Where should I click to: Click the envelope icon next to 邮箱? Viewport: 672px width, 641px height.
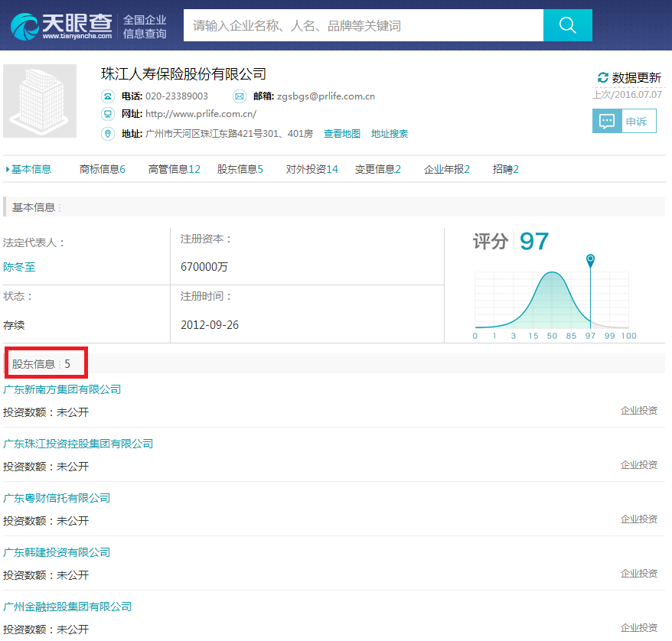239,96
